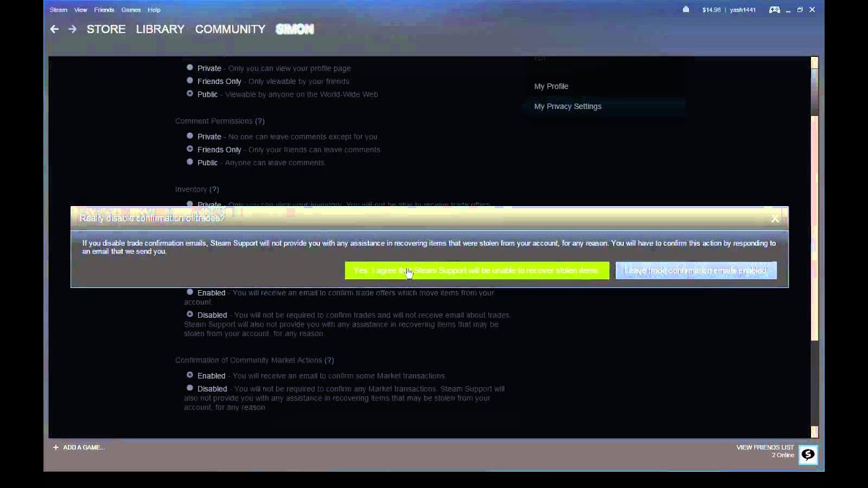Open the View menu

tap(81, 9)
